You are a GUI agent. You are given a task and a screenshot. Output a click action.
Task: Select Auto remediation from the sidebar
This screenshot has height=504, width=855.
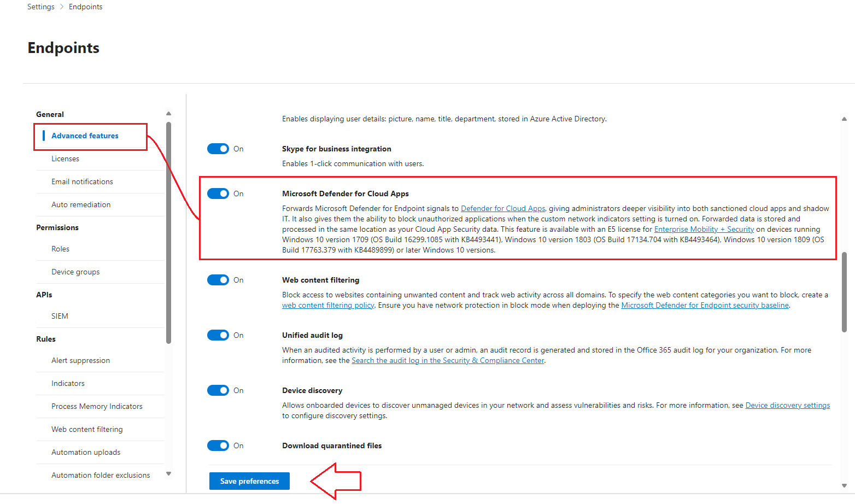[80, 204]
